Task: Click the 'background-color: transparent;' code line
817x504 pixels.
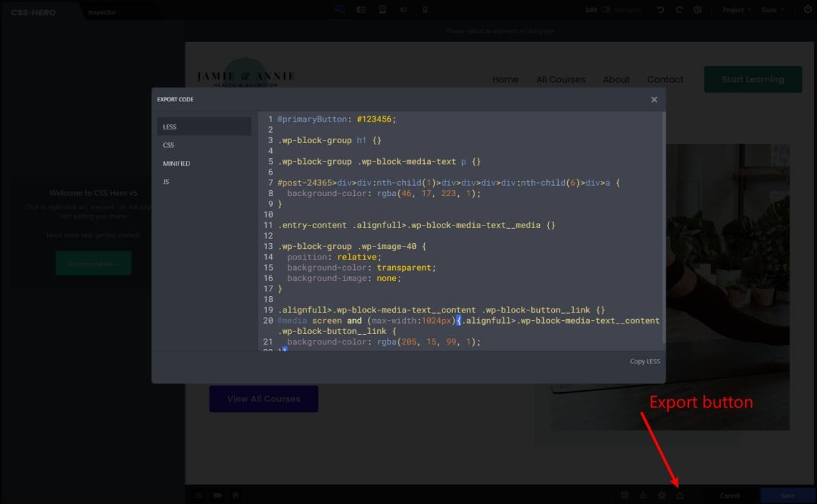Action: (361, 267)
